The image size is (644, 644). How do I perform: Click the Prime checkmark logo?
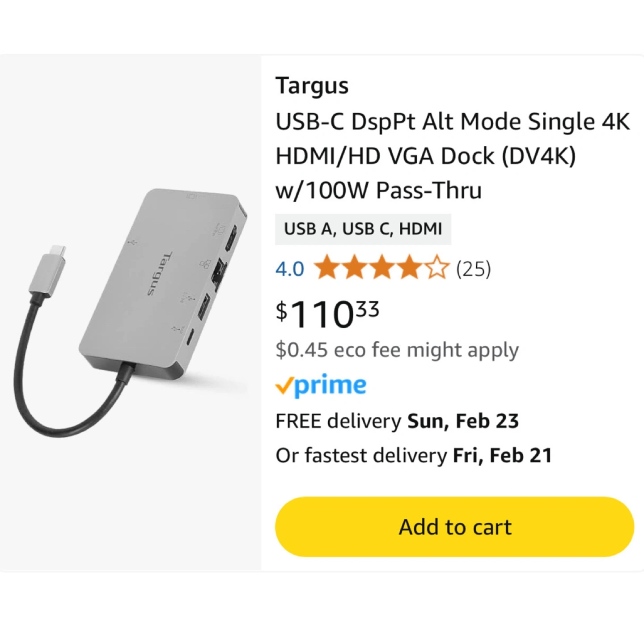(321, 386)
